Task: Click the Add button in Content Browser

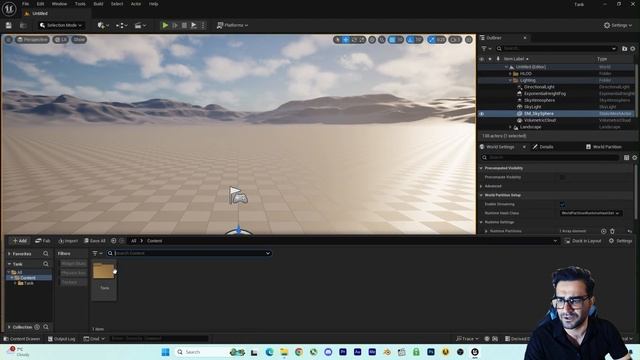Action: pos(20,241)
